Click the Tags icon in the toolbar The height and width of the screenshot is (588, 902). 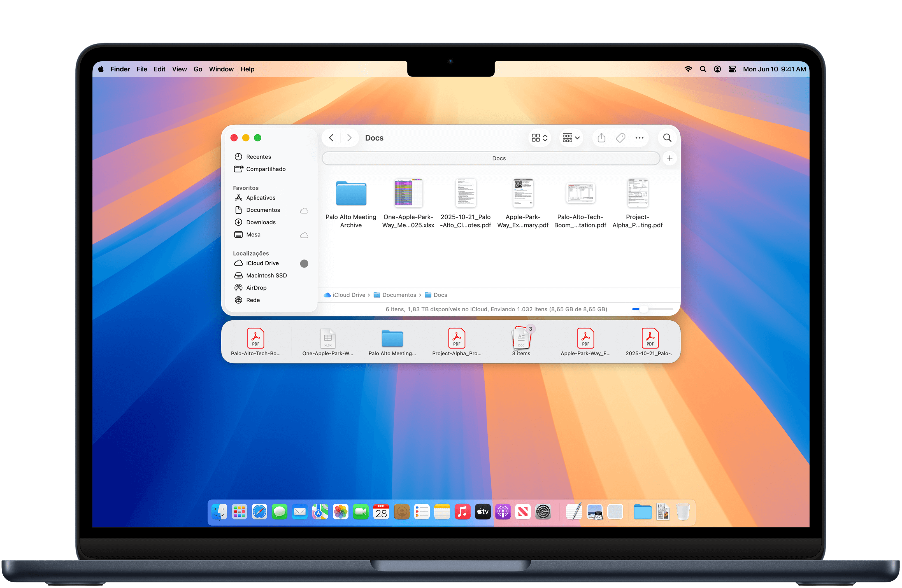point(620,137)
